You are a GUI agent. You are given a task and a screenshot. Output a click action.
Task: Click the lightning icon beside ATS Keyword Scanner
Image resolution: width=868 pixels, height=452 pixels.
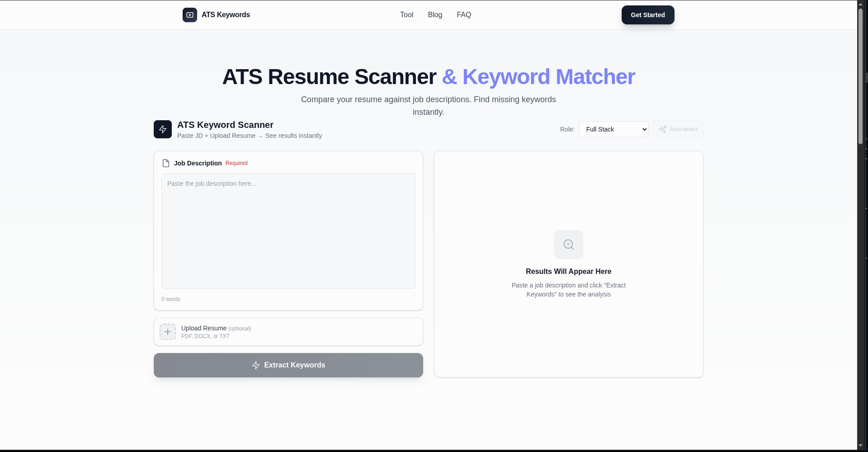(x=162, y=129)
